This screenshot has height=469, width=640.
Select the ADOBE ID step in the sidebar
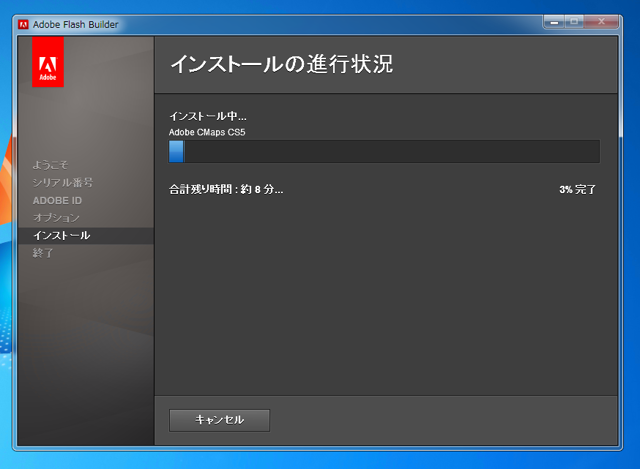tap(57, 200)
